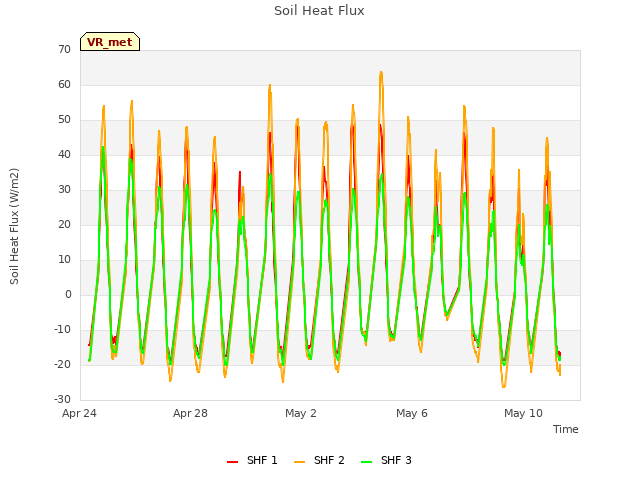The image size is (640, 480).
Task: Click the 60 y-axis tick label
Action: point(64,84)
